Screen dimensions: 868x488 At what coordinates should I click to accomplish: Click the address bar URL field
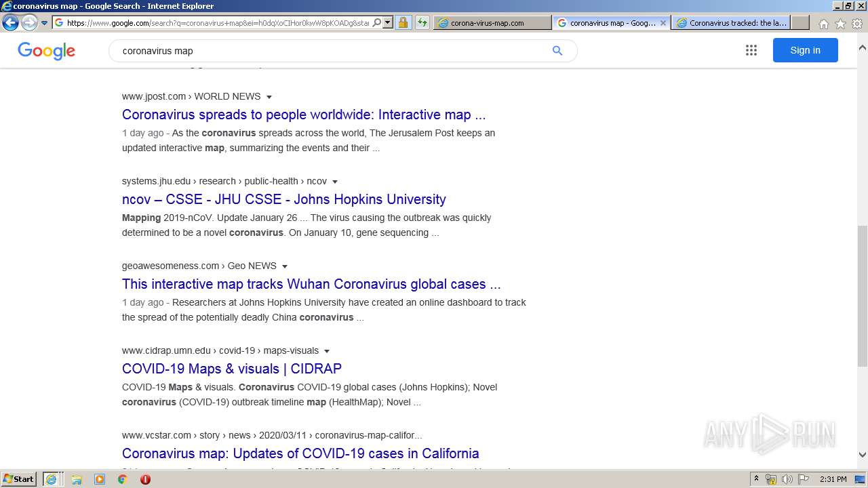218,22
